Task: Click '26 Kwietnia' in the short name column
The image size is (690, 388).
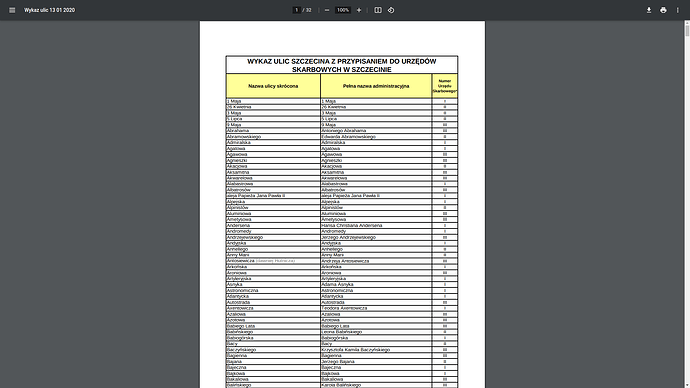Action: 239,107
